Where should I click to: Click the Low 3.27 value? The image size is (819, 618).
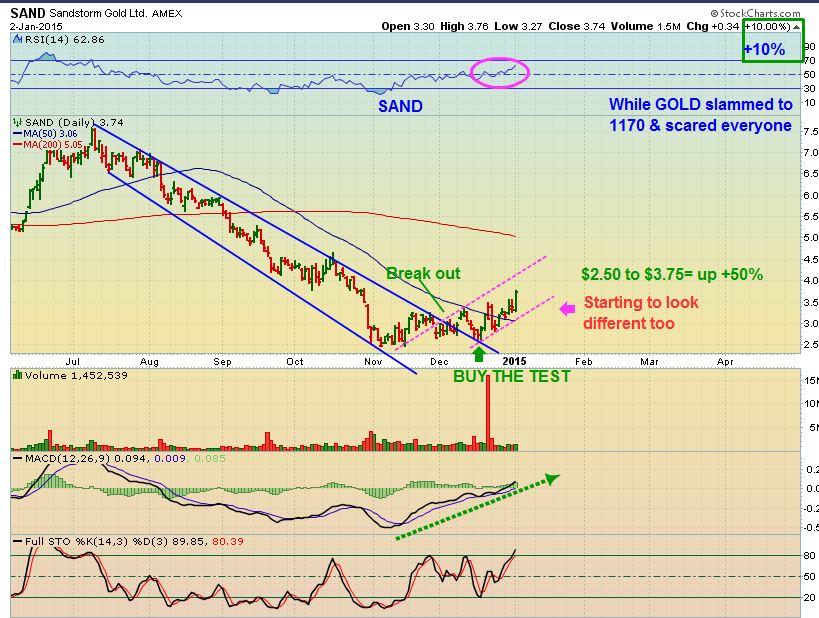click(x=518, y=26)
